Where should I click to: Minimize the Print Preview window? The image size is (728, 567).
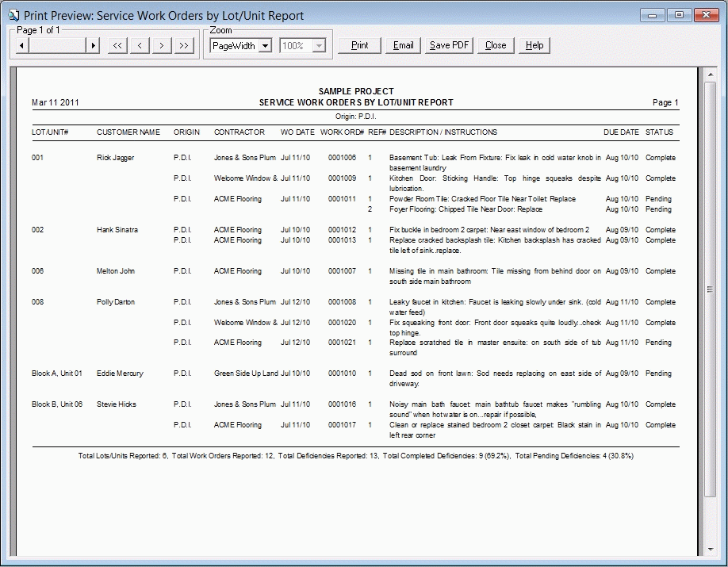653,15
